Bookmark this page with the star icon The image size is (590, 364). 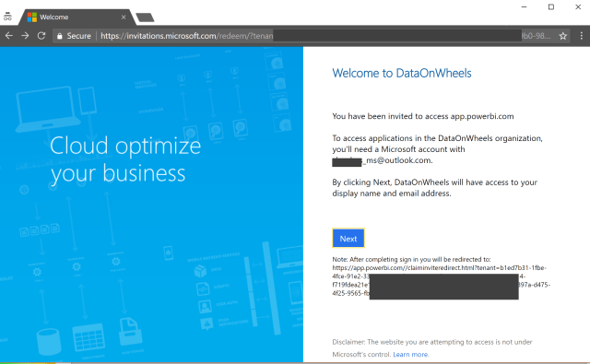(x=563, y=36)
